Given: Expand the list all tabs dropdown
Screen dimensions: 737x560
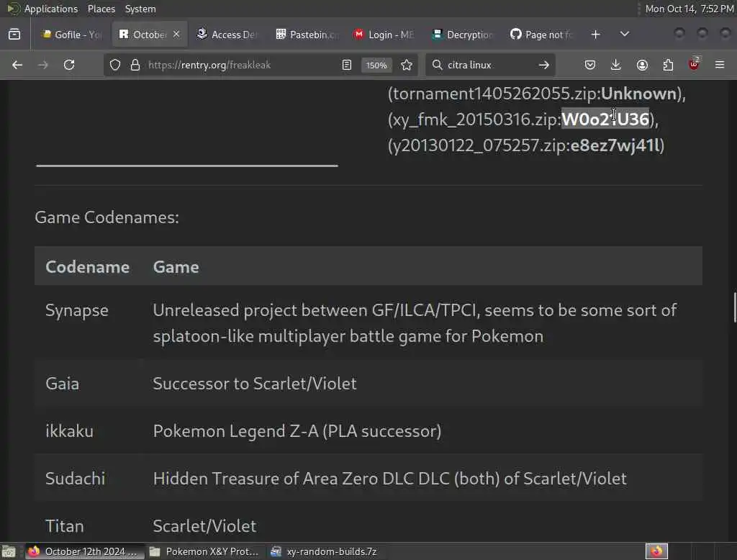Looking at the screenshot, I should 625,35.
